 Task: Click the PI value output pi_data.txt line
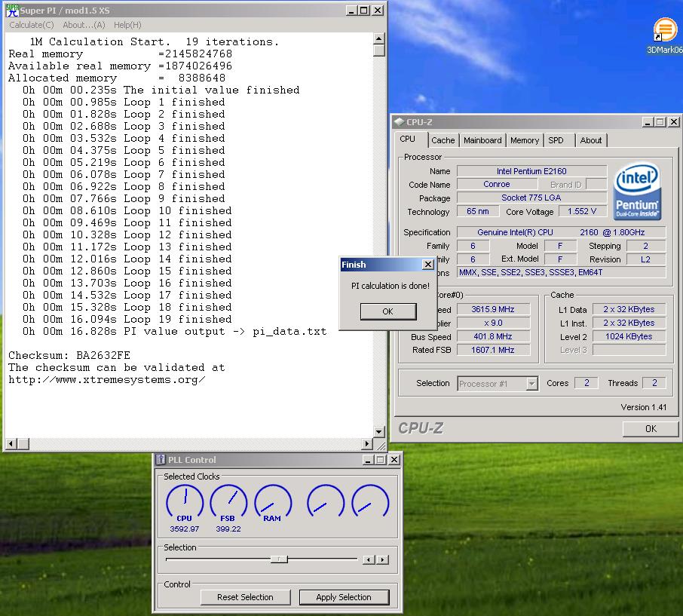click(x=175, y=331)
